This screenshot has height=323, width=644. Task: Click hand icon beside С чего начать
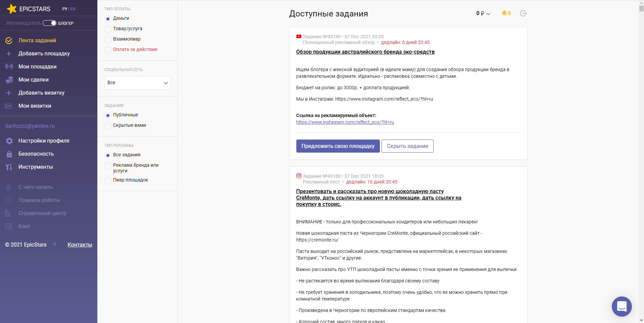click(x=9, y=187)
